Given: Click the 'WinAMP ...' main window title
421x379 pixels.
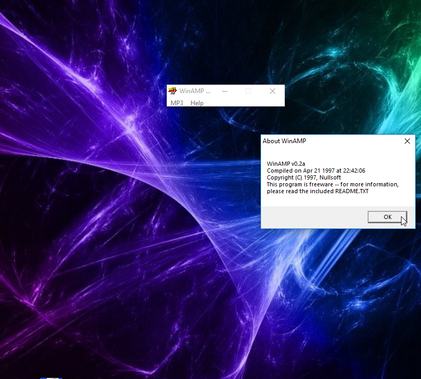Looking at the screenshot, I should click(x=195, y=91).
